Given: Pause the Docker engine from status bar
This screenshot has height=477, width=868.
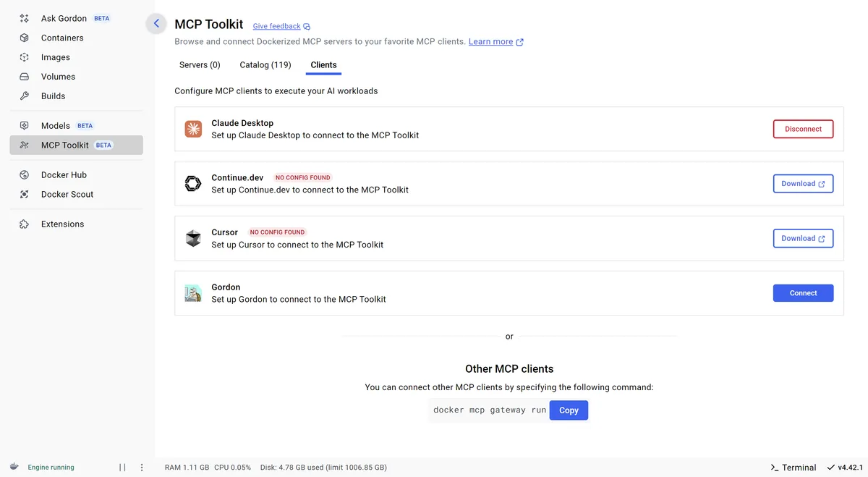Looking at the screenshot, I should 123,468.
